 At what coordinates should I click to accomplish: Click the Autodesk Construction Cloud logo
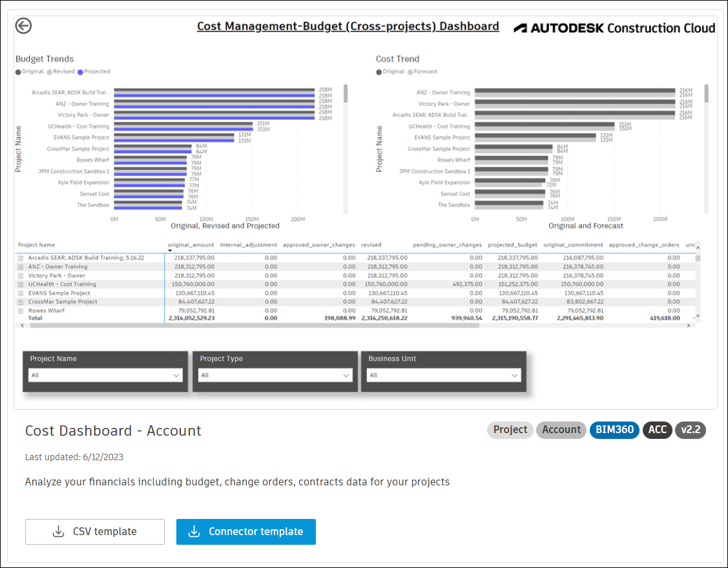614,28
